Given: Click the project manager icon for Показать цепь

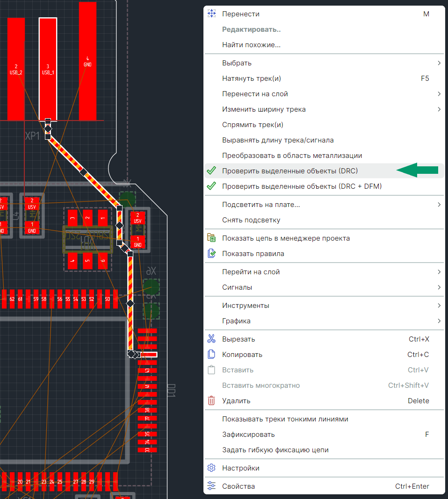Looking at the screenshot, I should (x=211, y=238).
